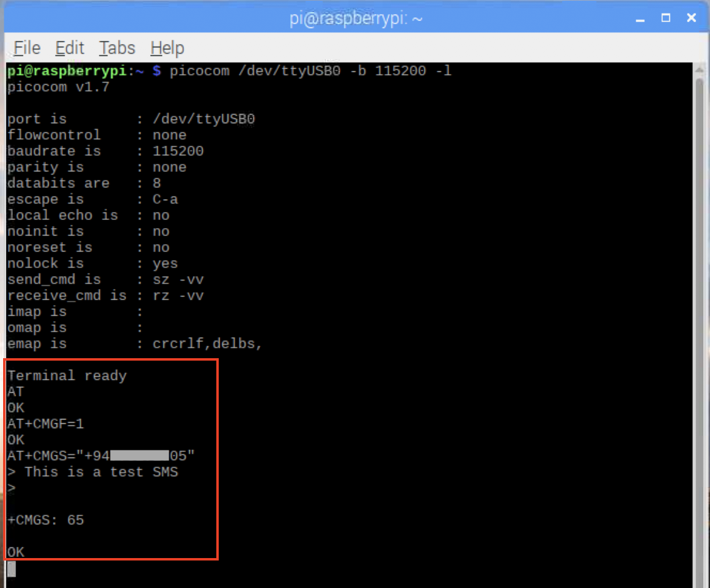710x588 pixels.
Task: Maximize the terminal window
Action: click(665, 18)
